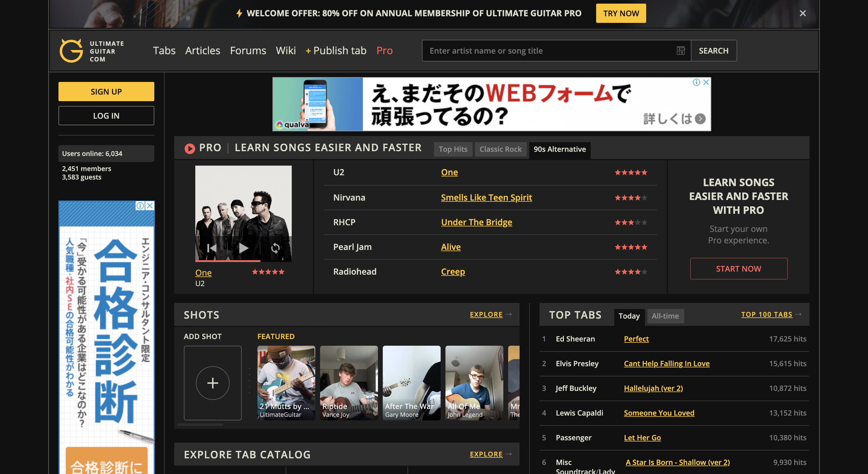Switch to the Top Hits tab
Image resolution: width=868 pixels, height=474 pixels.
click(453, 149)
